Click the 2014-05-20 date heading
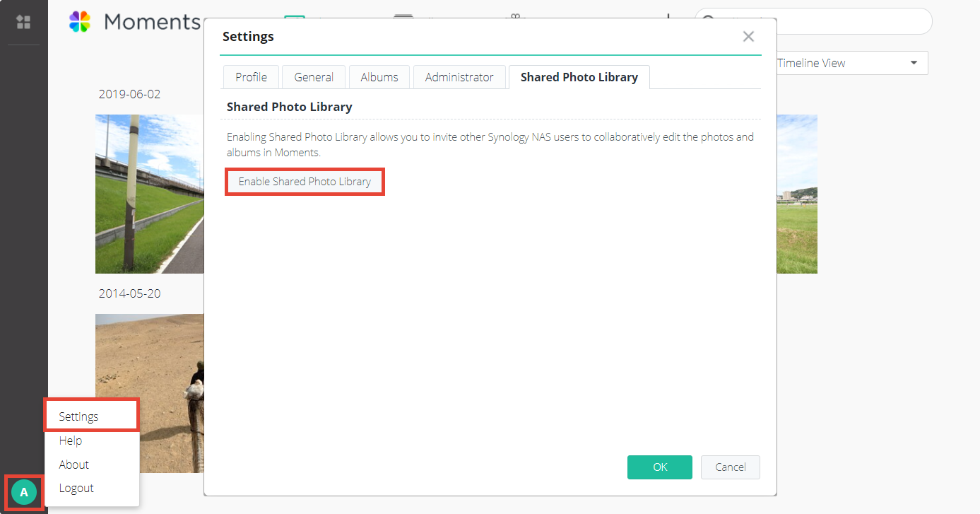980x514 pixels. (x=129, y=293)
